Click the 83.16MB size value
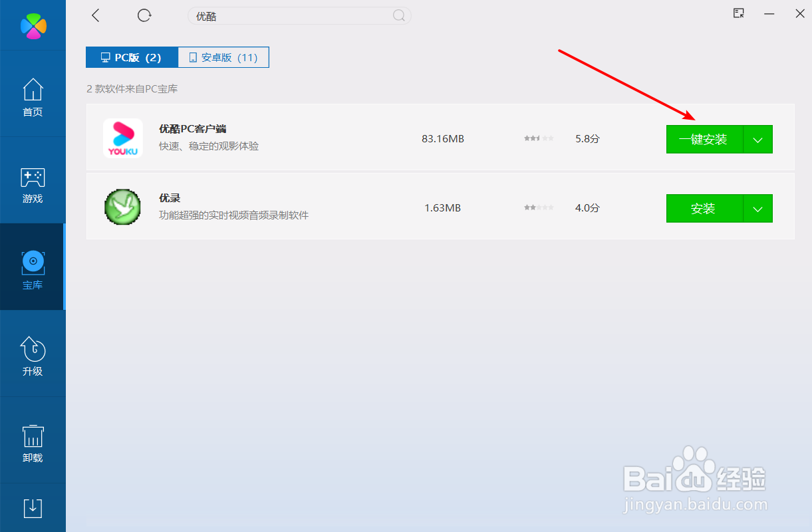812x532 pixels. [x=443, y=139]
